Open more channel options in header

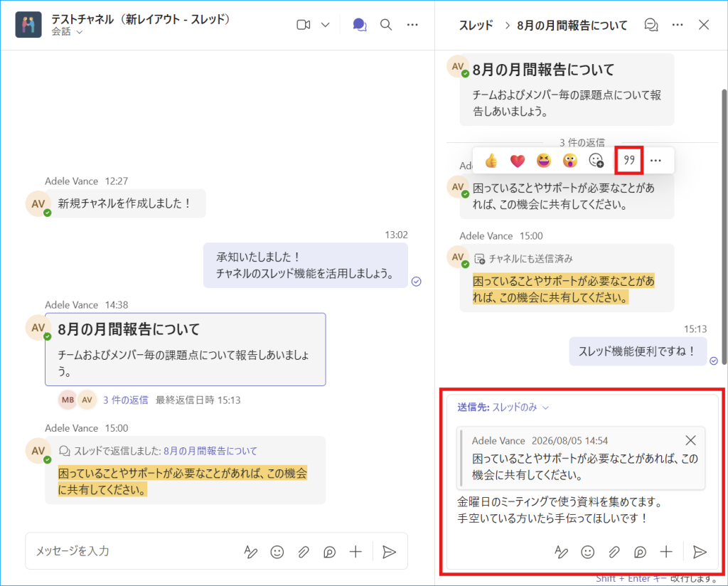tap(412, 25)
